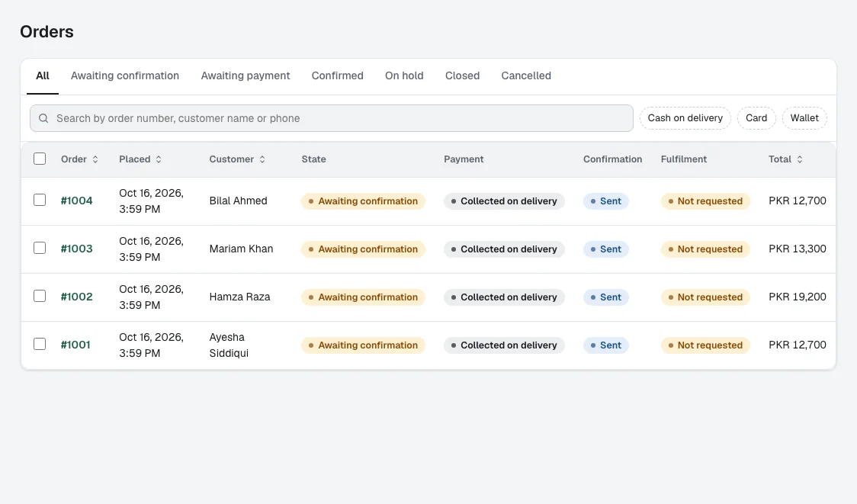Open order #1003 link
Viewport: 857px width, 504px height.
pos(76,249)
